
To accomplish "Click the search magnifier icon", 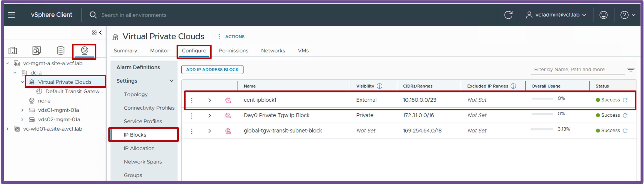I will [x=93, y=15].
